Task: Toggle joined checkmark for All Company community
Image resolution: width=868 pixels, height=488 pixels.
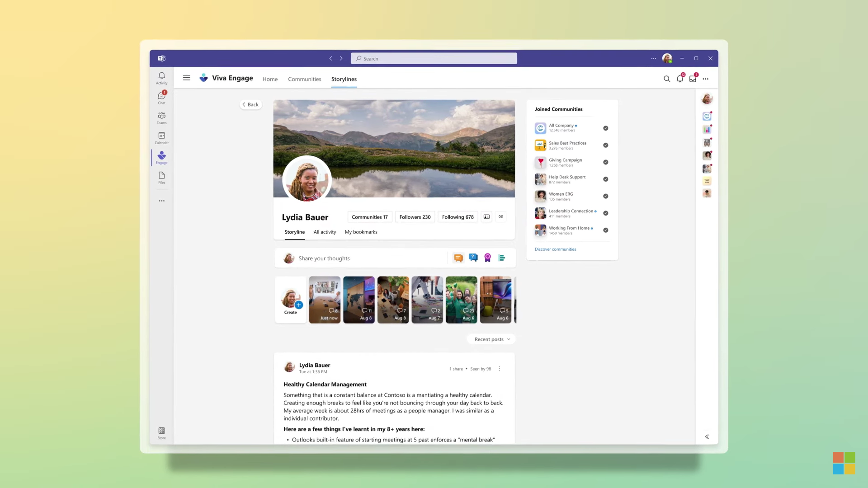Action: (605, 128)
